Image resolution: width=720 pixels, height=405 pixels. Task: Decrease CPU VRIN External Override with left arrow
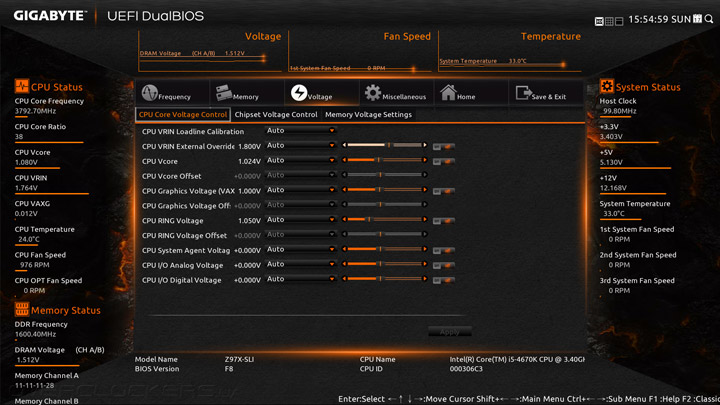tap(344, 145)
